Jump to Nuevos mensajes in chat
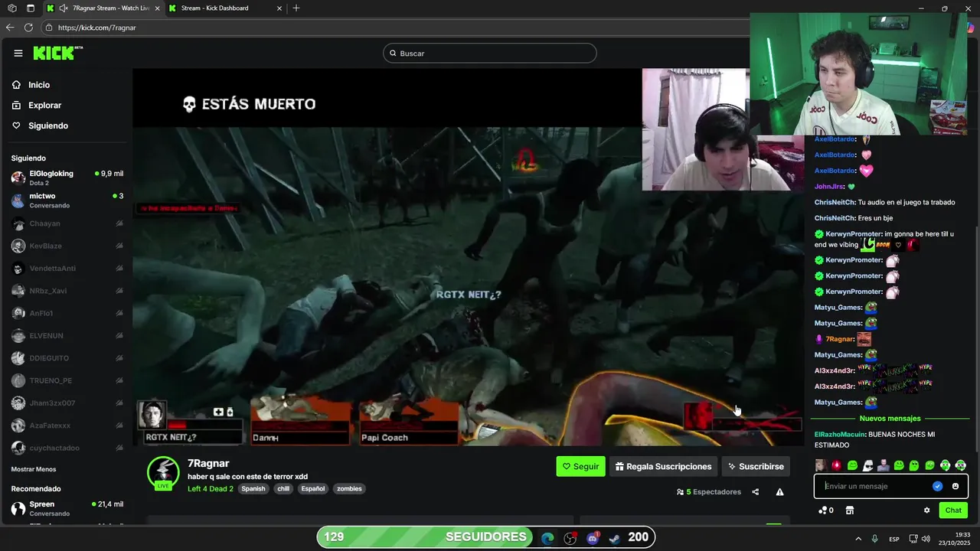980x551 pixels. [x=890, y=419]
